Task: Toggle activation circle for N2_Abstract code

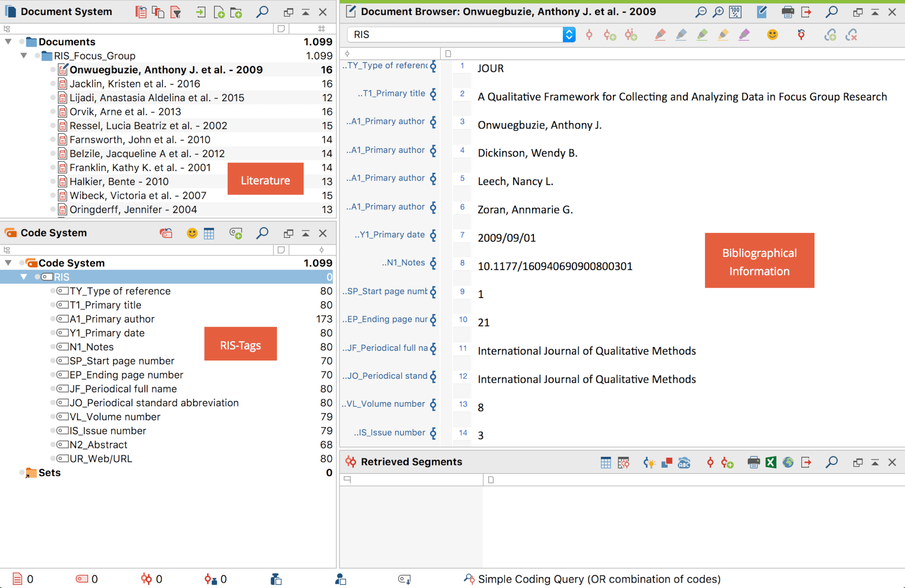Action: pyautogui.click(x=52, y=445)
